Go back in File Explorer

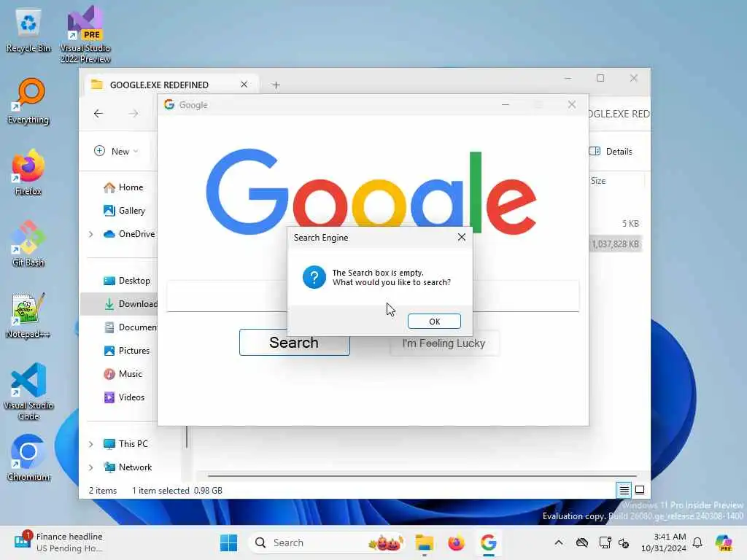coord(98,113)
